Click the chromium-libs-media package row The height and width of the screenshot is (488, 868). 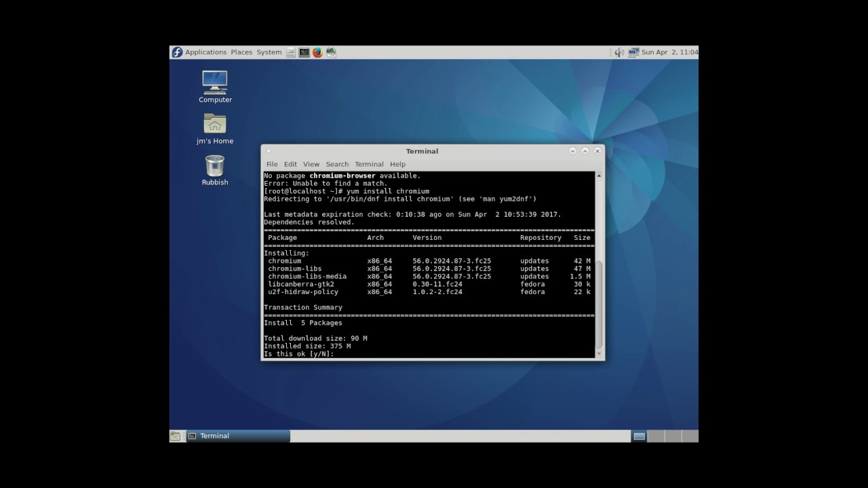point(429,277)
